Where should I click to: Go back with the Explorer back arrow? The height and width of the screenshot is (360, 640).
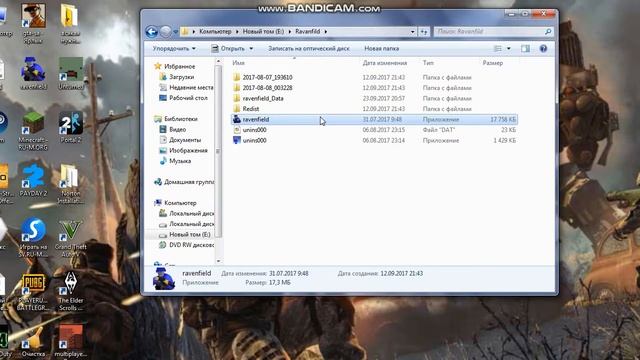pyautogui.click(x=151, y=31)
